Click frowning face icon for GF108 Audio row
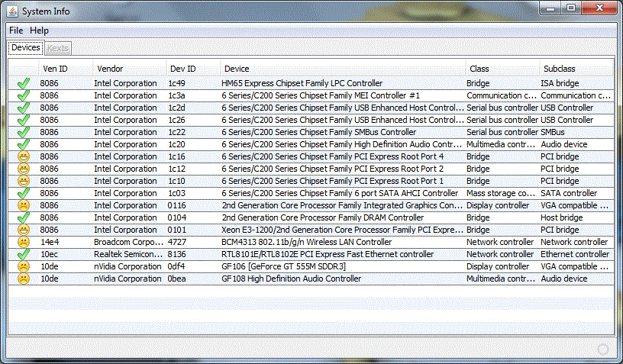Screen dimensions: 623x364 coord(24,279)
